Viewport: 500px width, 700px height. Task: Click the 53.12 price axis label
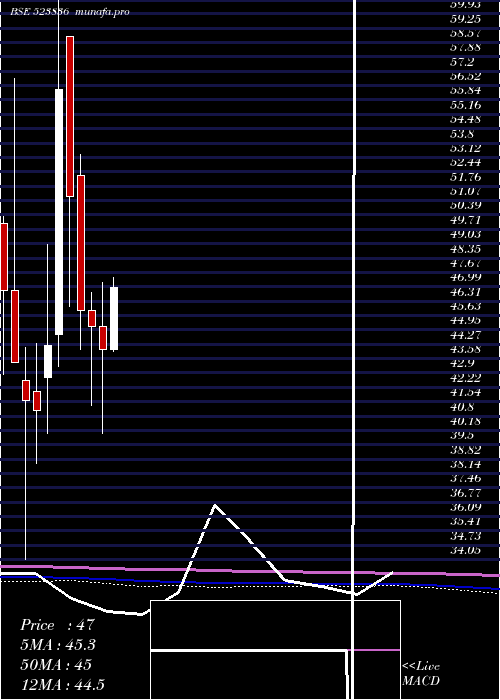click(465, 149)
